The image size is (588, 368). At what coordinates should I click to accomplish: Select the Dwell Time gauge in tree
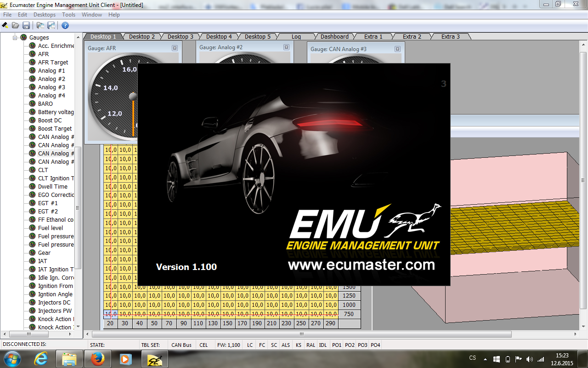click(52, 187)
